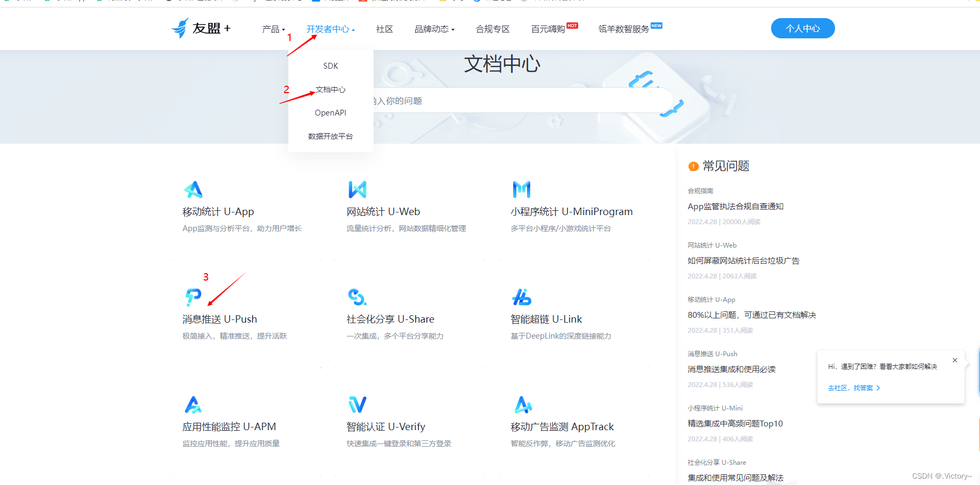
Task: Expand the 产品 dropdown menu
Action: (273, 29)
